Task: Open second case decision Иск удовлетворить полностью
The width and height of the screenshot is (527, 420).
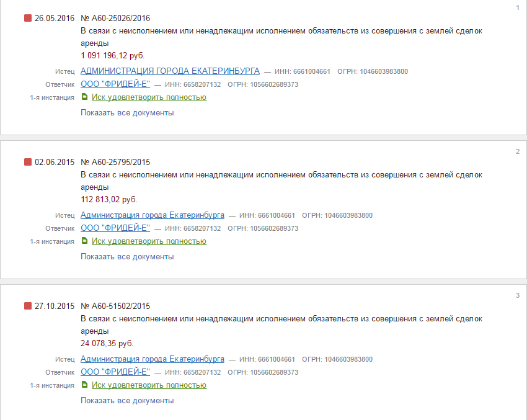Action: (149, 241)
